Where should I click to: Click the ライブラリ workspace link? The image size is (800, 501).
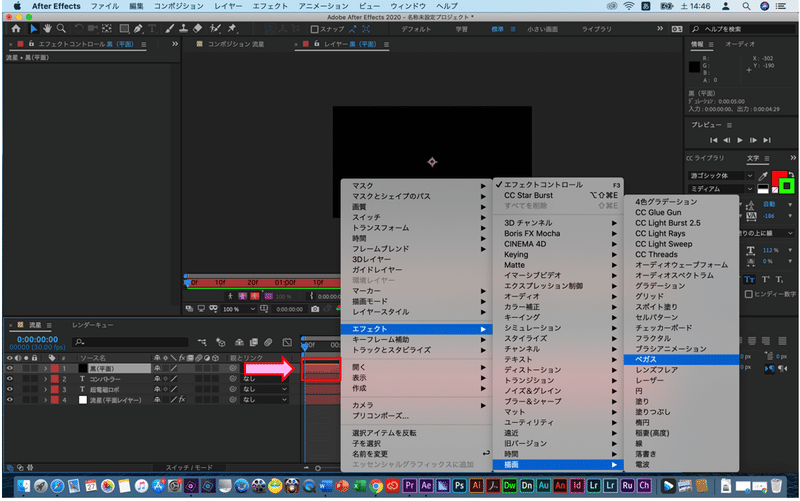[x=596, y=29]
